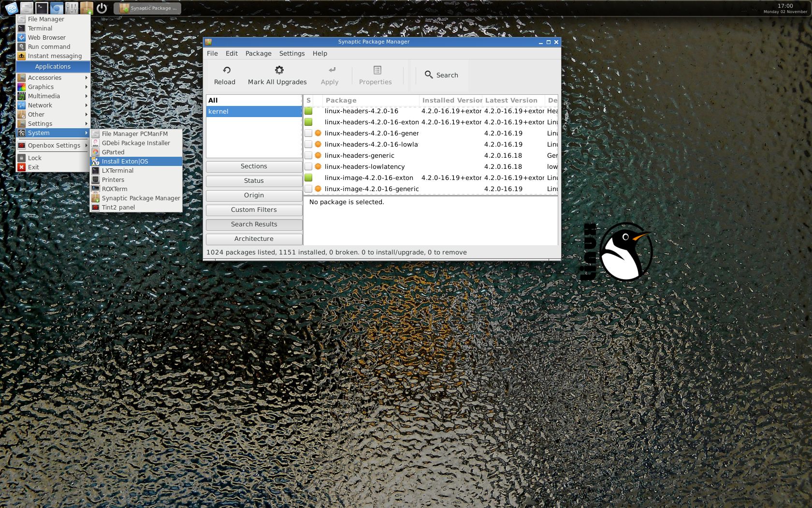
Task: Mark checkbox for linux-image-4.2.0-16-generic
Action: tap(308, 189)
